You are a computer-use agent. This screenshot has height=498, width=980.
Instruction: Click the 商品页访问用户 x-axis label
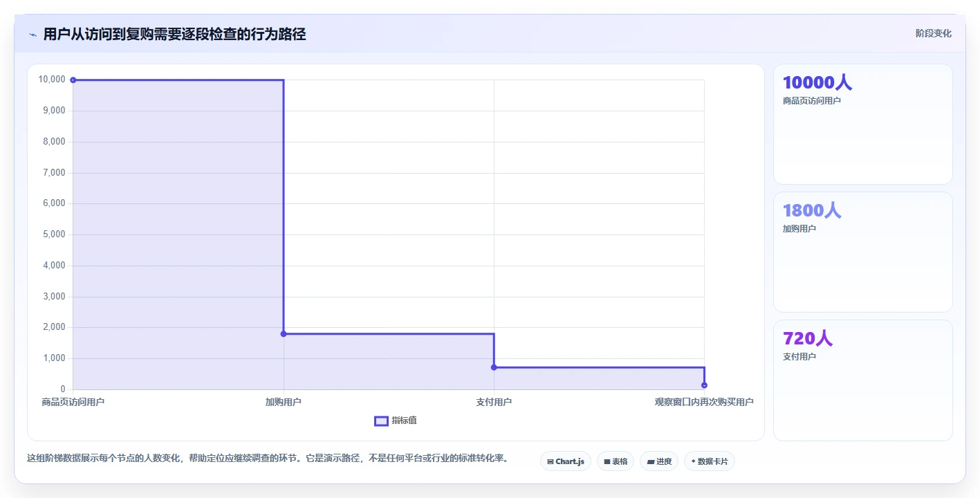73,402
